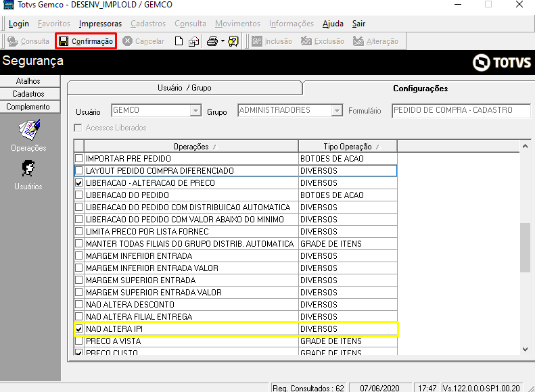
Task: Open the Ajuda menu
Action: [333, 24]
